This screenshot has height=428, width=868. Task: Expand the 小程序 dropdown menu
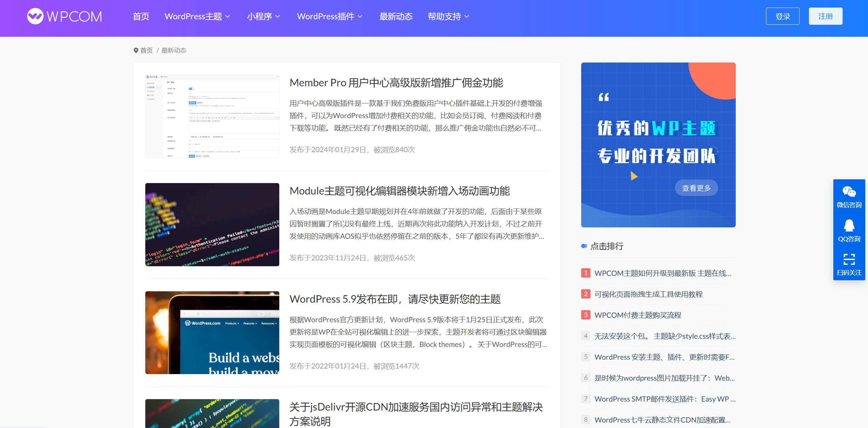263,16
